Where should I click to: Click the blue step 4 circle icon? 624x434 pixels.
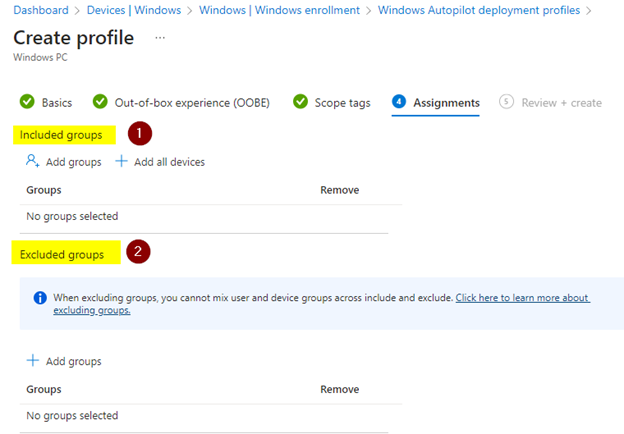coord(399,102)
